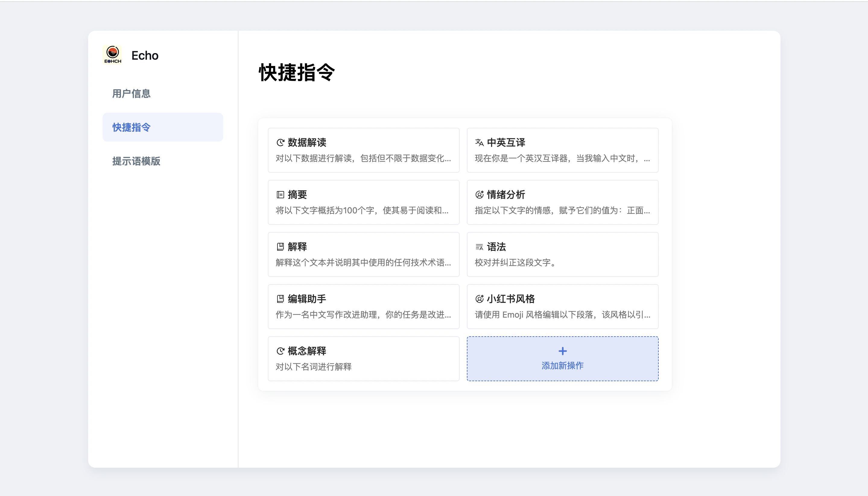Click the 数据解读 card's clock icon
The width and height of the screenshot is (868, 496).
click(x=280, y=143)
